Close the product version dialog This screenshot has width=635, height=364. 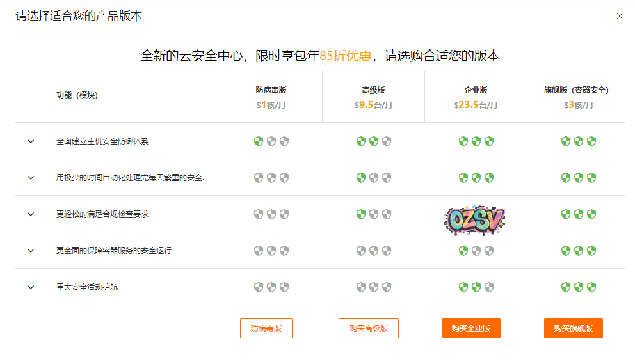click(x=619, y=16)
